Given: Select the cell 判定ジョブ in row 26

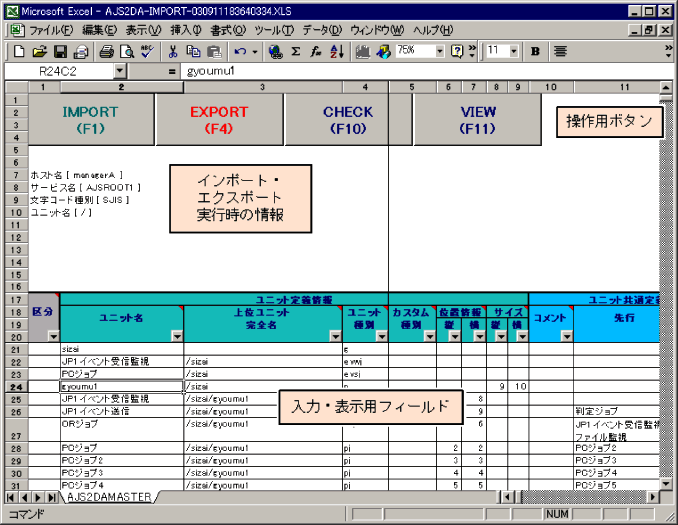Looking at the screenshot, I should 617,411.
